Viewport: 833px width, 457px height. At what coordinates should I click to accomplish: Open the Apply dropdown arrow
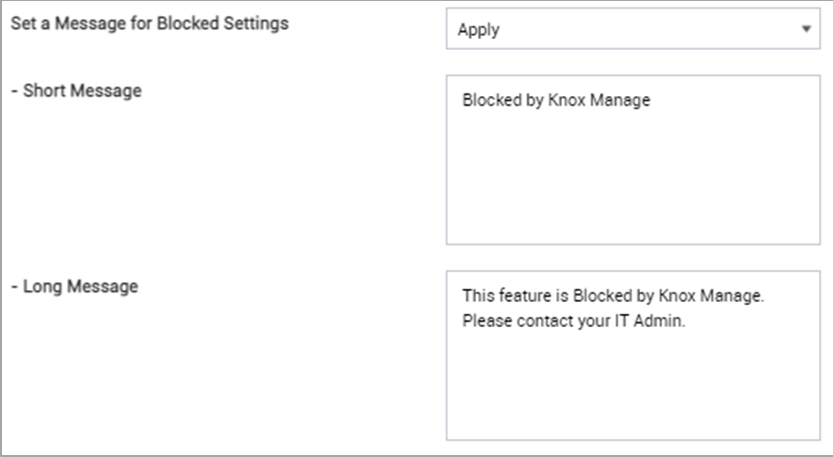coord(806,29)
